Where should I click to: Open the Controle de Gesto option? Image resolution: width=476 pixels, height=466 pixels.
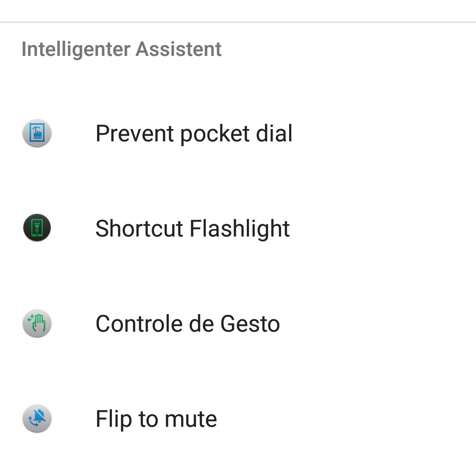(238, 323)
